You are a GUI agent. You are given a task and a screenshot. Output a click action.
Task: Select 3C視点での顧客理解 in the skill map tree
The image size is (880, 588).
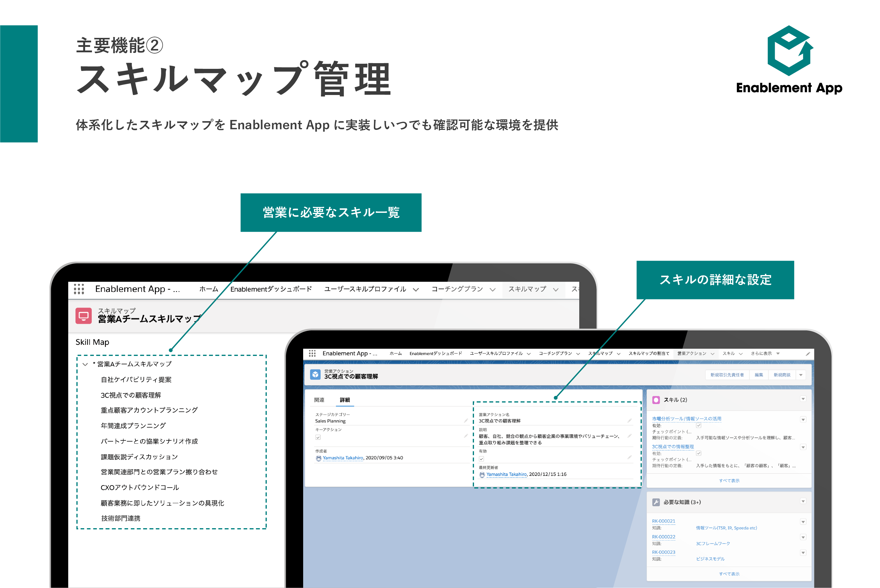pos(131,395)
